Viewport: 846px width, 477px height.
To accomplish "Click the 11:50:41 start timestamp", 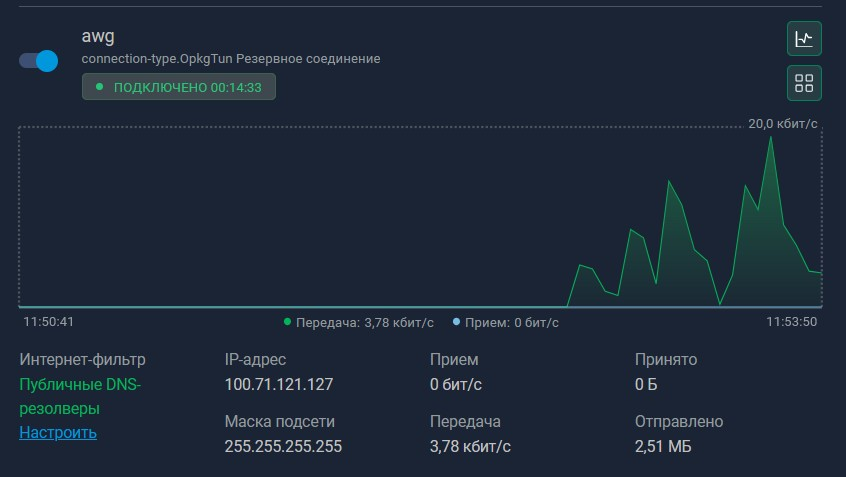I will 49,322.
